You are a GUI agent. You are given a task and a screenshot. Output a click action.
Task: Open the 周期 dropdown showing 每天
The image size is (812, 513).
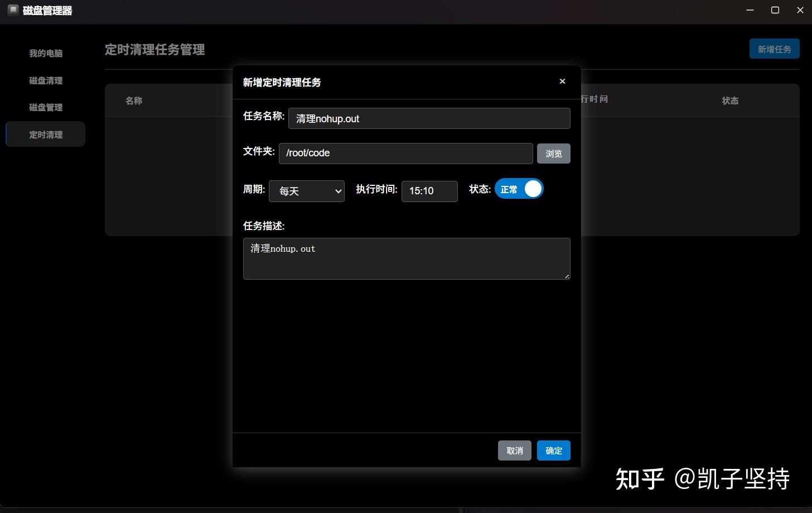point(306,191)
